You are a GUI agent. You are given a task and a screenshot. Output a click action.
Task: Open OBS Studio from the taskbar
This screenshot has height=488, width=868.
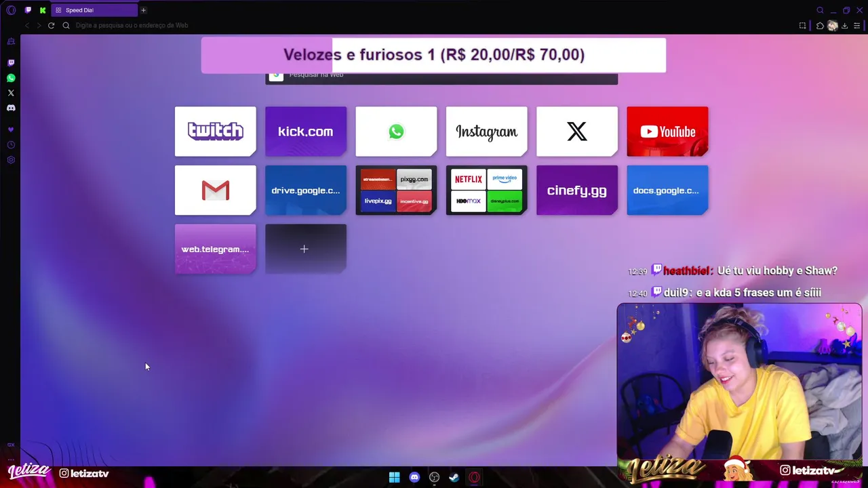(x=435, y=477)
